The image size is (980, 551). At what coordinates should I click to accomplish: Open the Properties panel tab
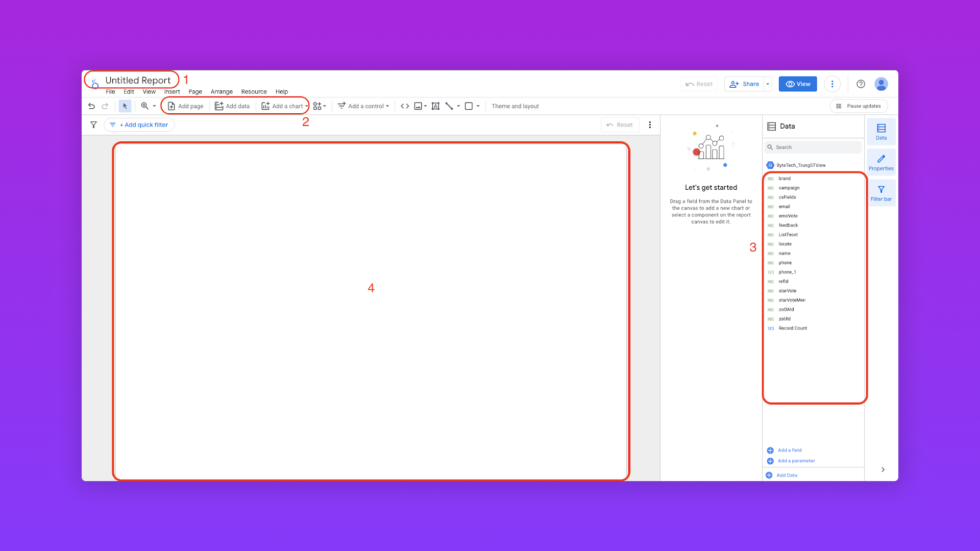click(x=881, y=162)
